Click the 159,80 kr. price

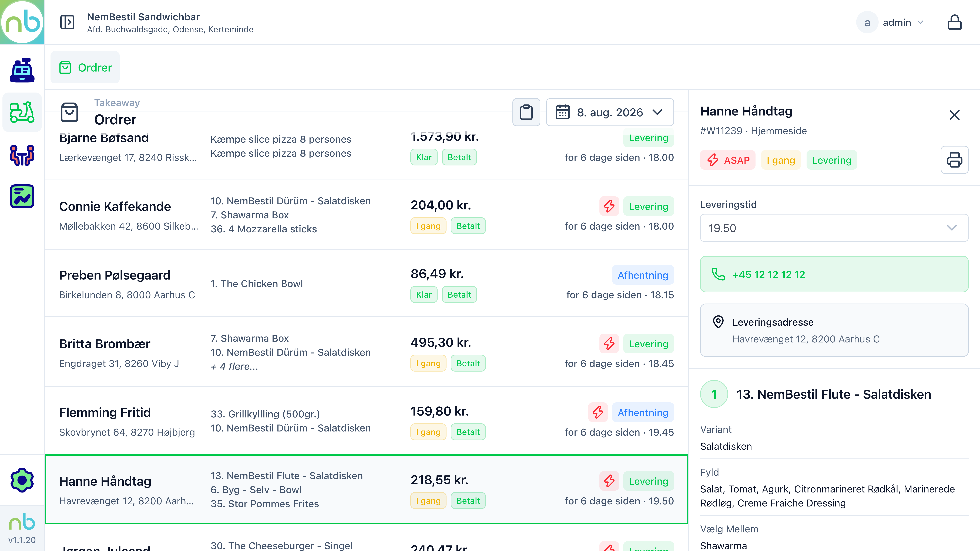pos(439,411)
